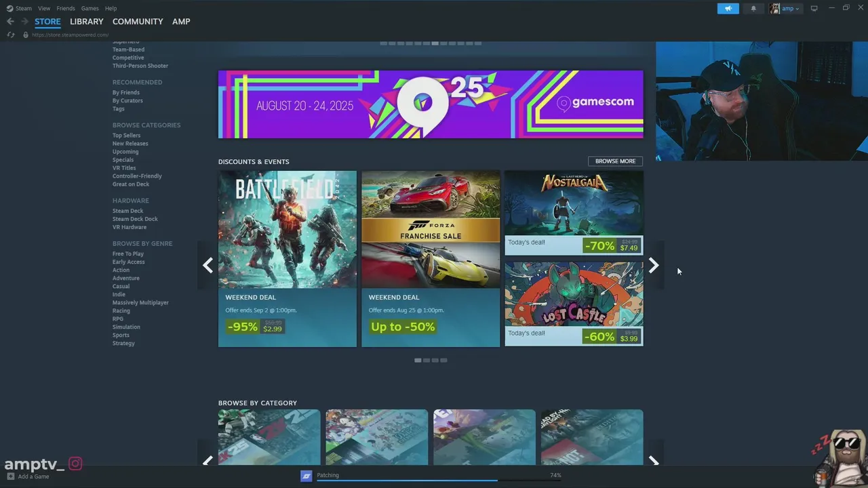Viewport: 868px width, 488px height.
Task: Open VR Hardware page
Action: [130, 227]
